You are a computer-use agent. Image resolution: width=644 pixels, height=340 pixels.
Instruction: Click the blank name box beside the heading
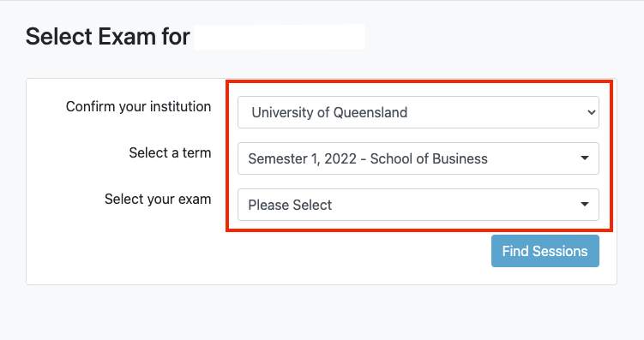click(280, 37)
